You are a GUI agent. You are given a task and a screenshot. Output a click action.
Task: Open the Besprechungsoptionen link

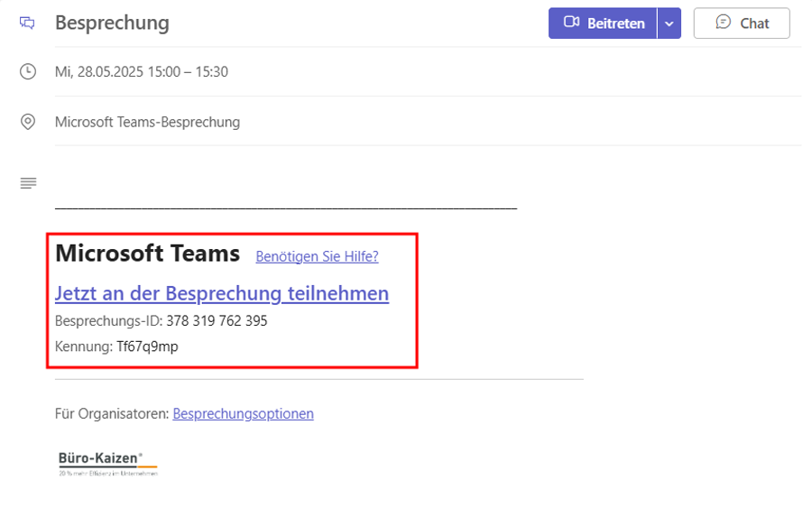point(243,413)
